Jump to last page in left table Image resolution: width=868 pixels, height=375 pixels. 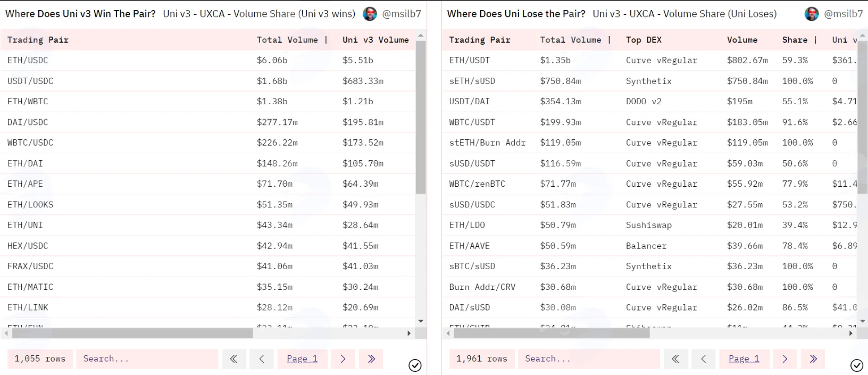pos(371,359)
